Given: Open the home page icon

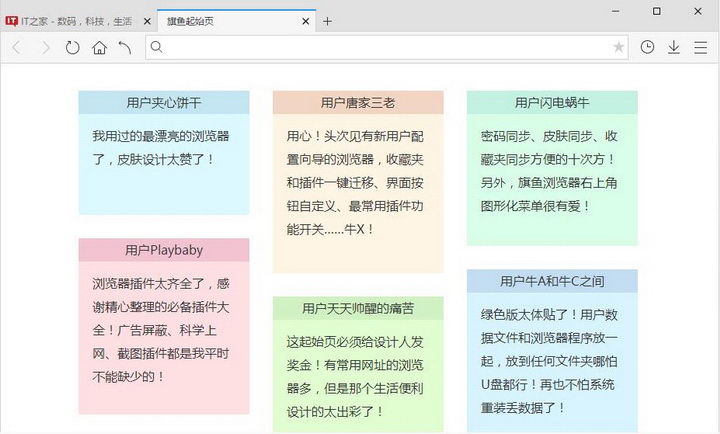Looking at the screenshot, I should (x=99, y=47).
